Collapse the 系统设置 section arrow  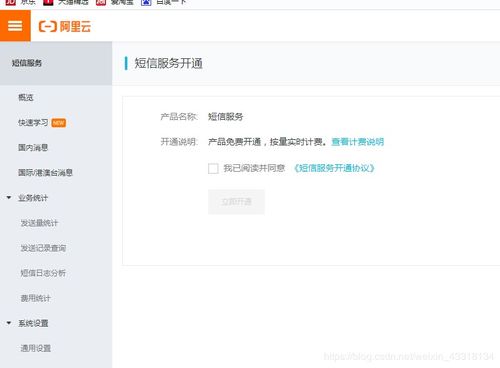[x=9, y=323]
